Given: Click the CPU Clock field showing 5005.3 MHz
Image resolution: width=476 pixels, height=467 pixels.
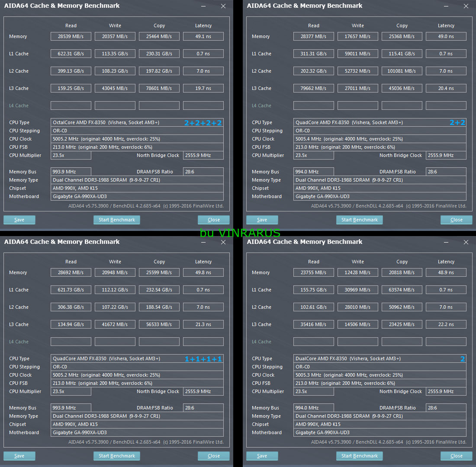Looking at the screenshot, I should click(380, 375).
